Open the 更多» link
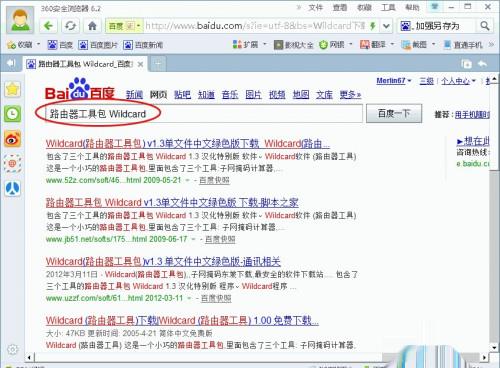 (x=350, y=95)
